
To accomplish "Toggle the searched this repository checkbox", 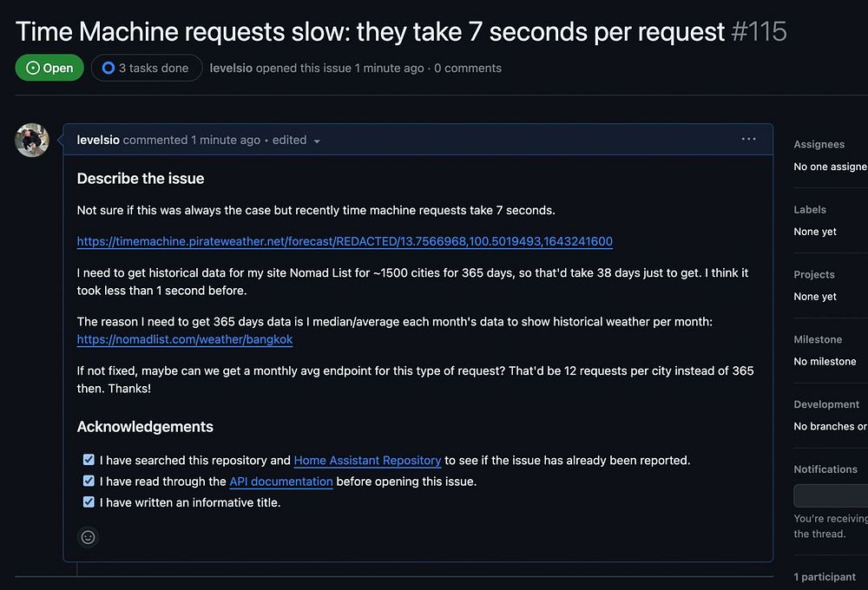I will tap(89, 459).
